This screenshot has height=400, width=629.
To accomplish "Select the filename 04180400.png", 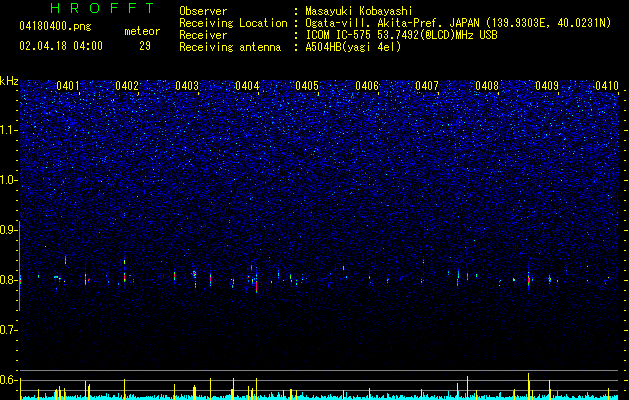I will [55, 27].
